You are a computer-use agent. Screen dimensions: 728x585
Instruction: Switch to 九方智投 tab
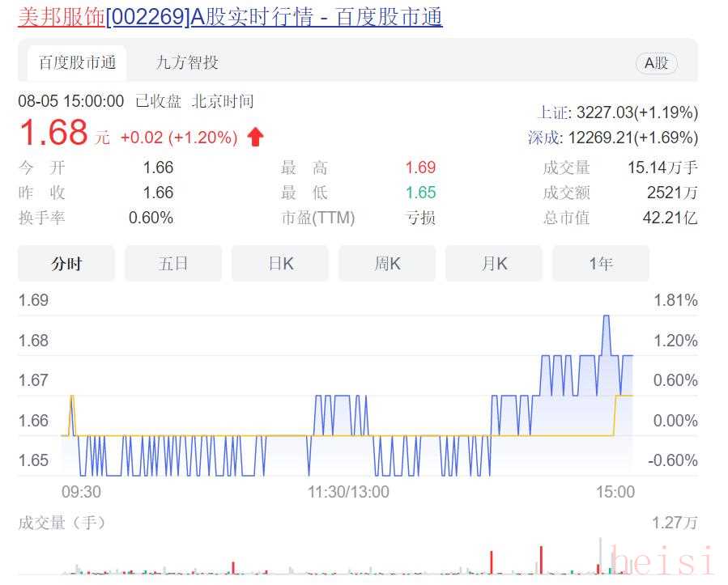click(x=187, y=62)
